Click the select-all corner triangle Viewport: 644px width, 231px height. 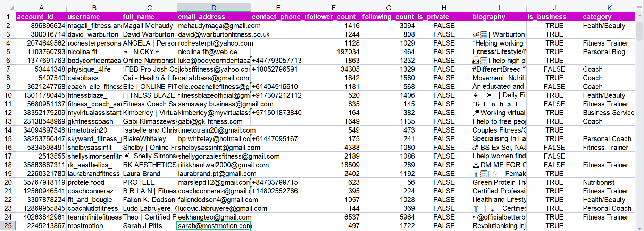[x=11, y=8]
